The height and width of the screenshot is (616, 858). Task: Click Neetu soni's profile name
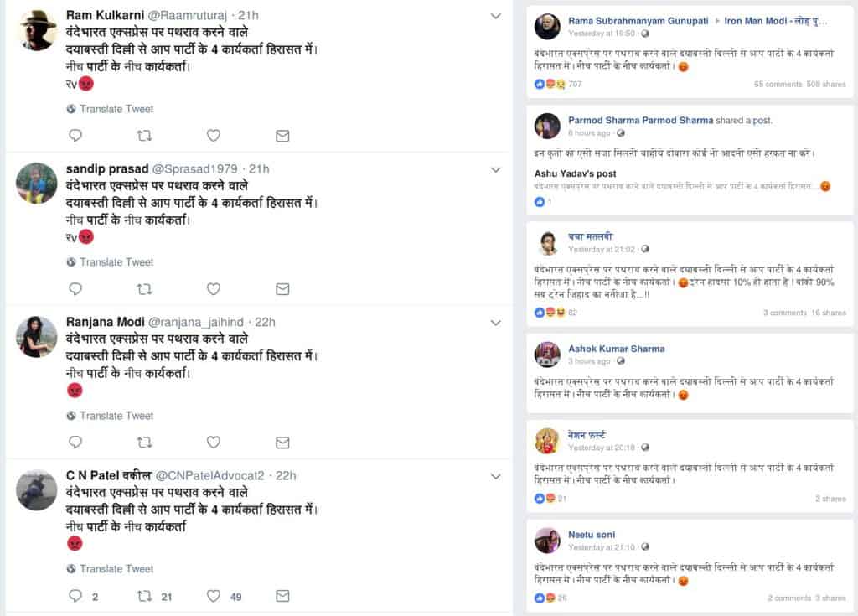[x=593, y=534]
